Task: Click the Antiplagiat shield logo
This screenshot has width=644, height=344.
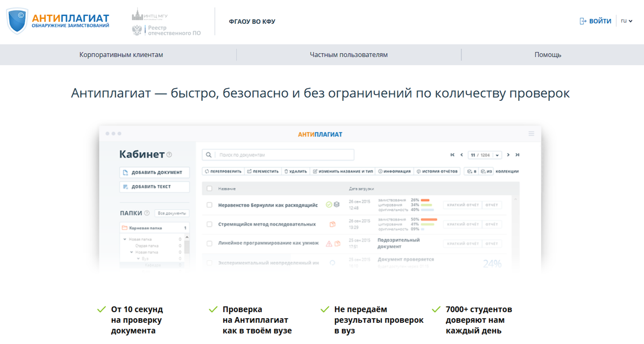Action: click(x=17, y=21)
